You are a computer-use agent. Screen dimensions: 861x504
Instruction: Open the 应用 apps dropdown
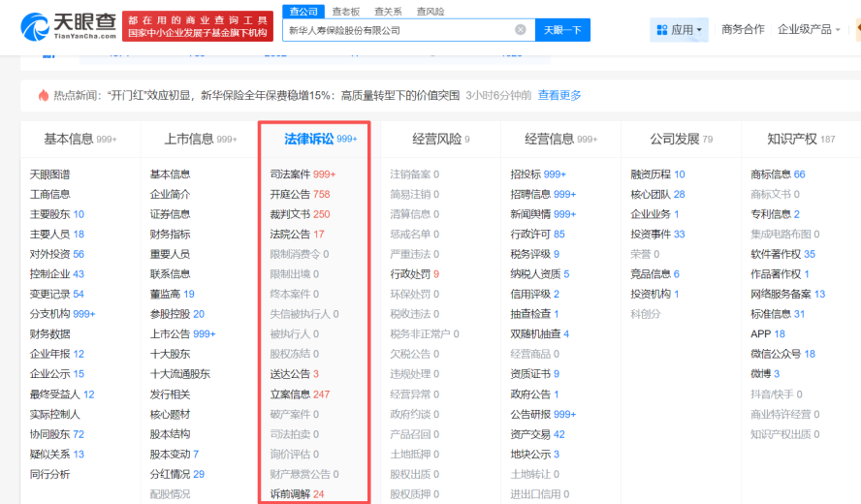coord(679,30)
